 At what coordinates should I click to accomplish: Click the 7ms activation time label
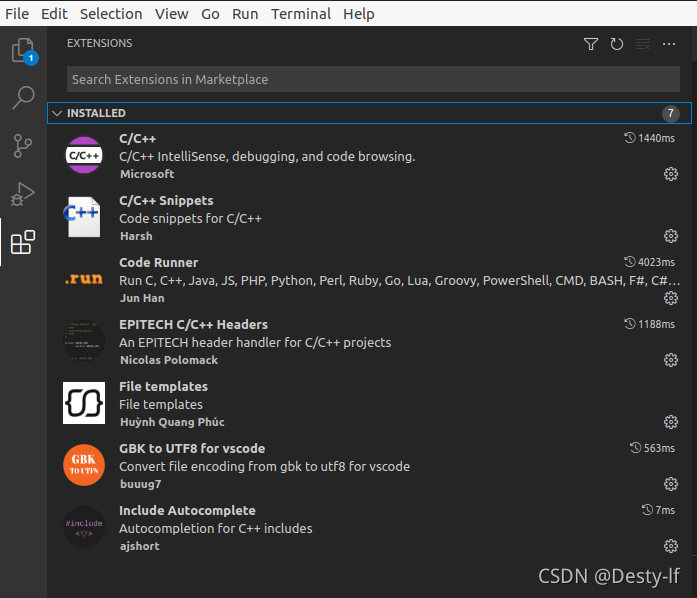click(658, 510)
